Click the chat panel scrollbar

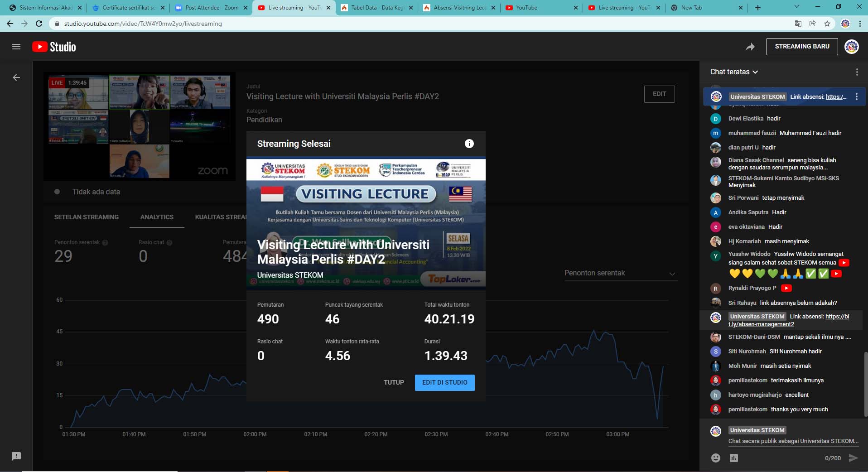(865, 385)
